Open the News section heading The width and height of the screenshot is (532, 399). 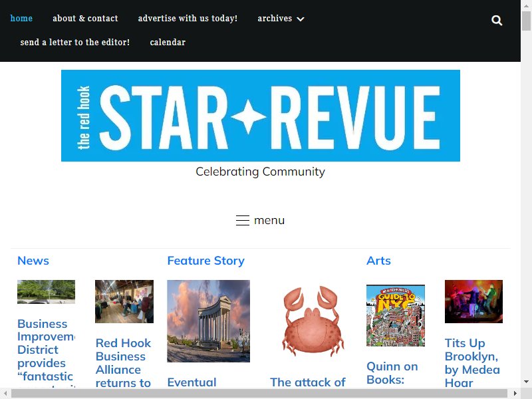pos(33,261)
